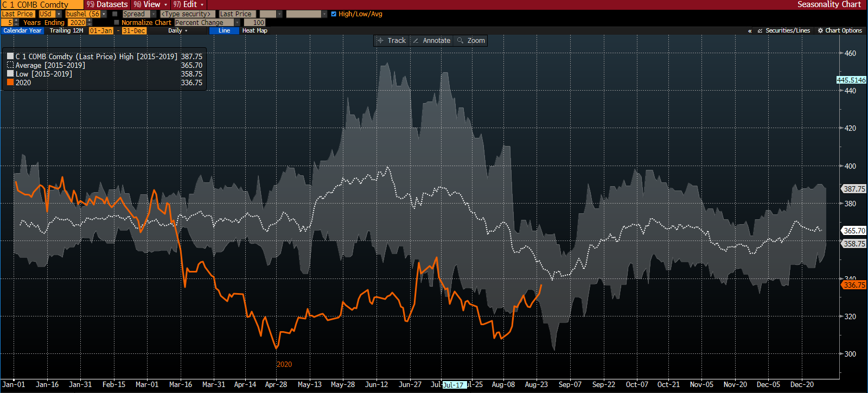The height and width of the screenshot is (393, 868).
Task: Click the start date 01-Jan field
Action: pyautogui.click(x=101, y=31)
